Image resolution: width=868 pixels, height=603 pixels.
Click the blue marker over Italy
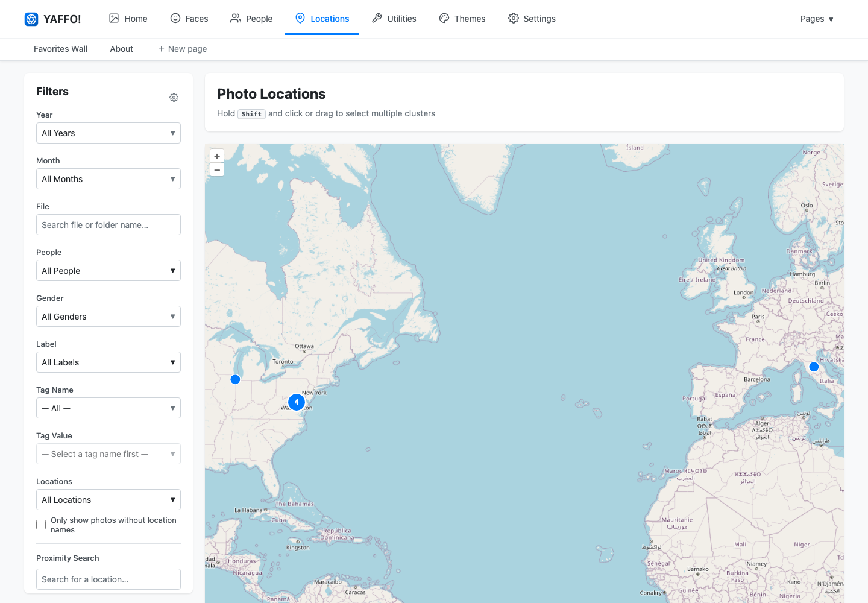814,367
